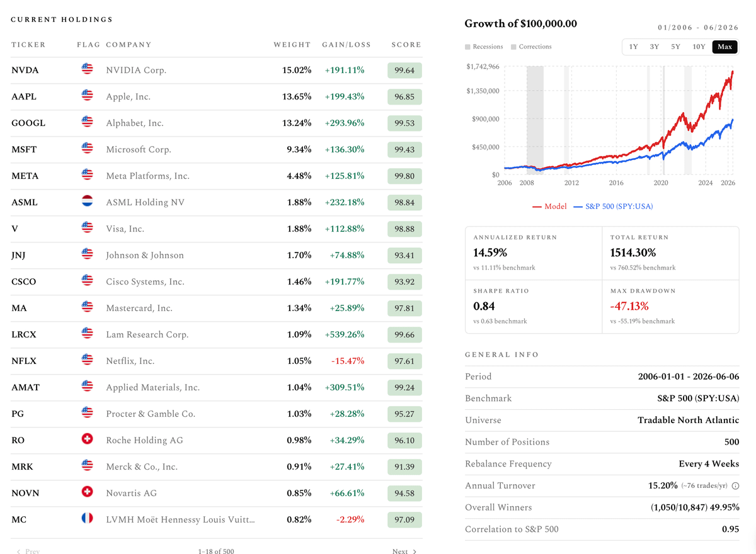Screen dimensions: 756x554
Task: Click the 'Tradable North Atlantic' universe value
Action: pos(688,420)
